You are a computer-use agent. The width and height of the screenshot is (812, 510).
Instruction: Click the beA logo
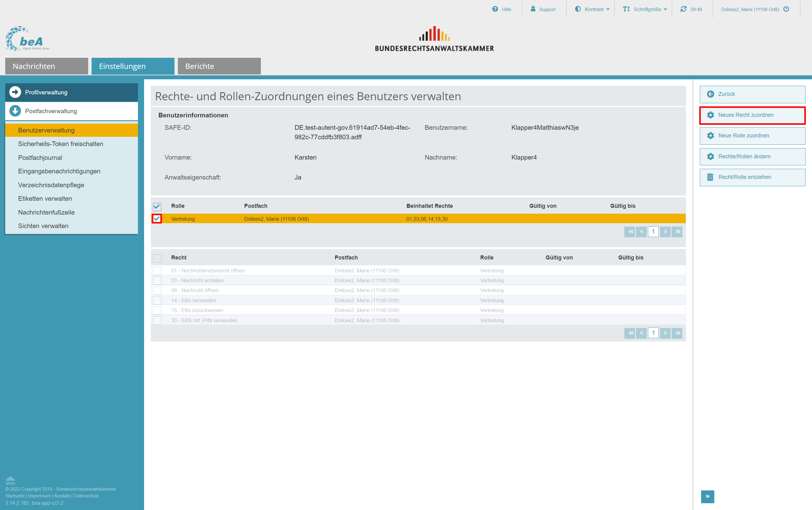27,39
